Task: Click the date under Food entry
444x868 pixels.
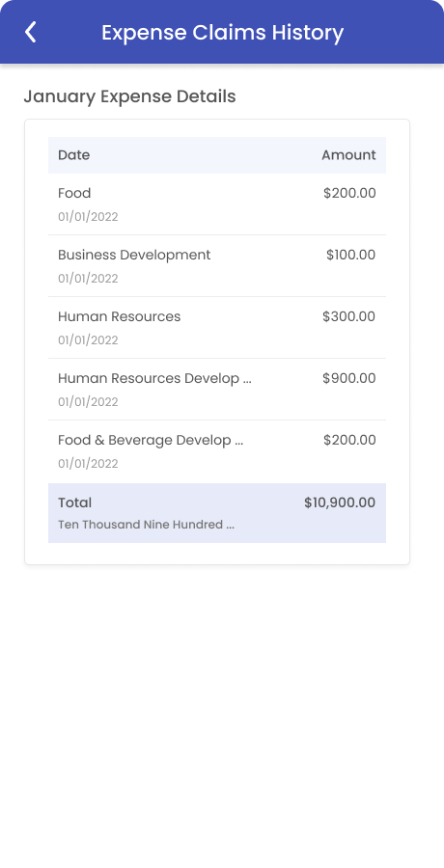Action: coord(88,217)
